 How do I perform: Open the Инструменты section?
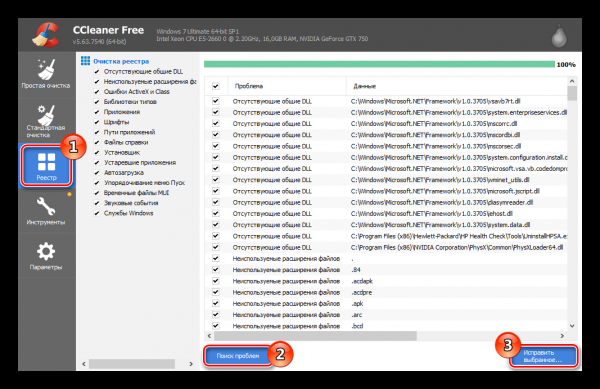click(x=46, y=211)
